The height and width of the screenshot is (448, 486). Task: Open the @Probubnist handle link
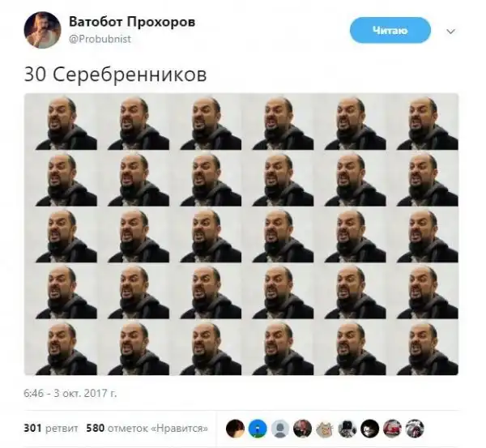click(x=100, y=39)
